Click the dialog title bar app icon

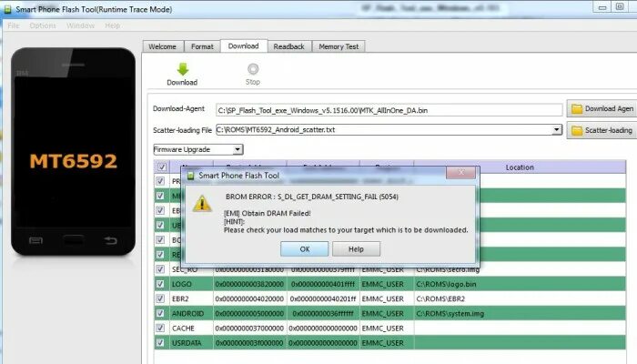tap(190, 176)
